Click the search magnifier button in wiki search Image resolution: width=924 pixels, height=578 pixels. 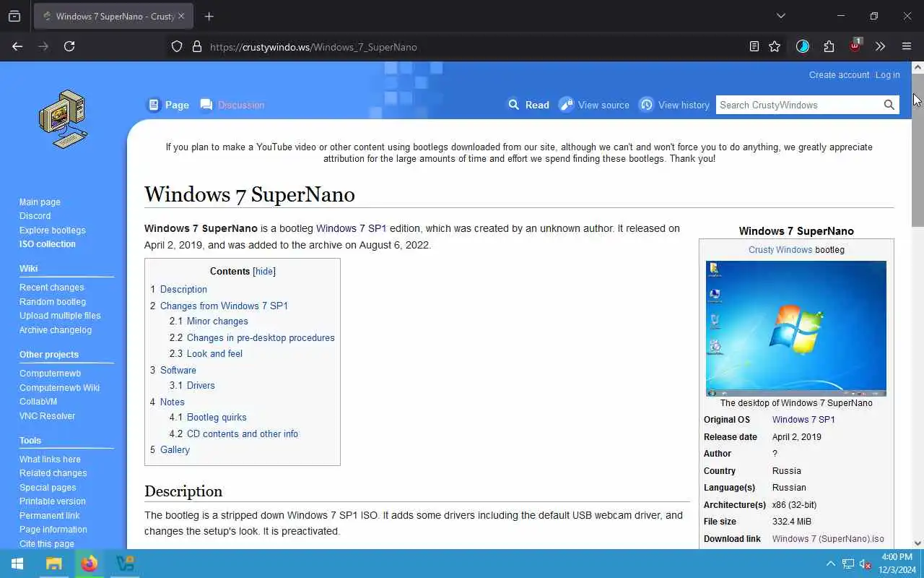889,105
